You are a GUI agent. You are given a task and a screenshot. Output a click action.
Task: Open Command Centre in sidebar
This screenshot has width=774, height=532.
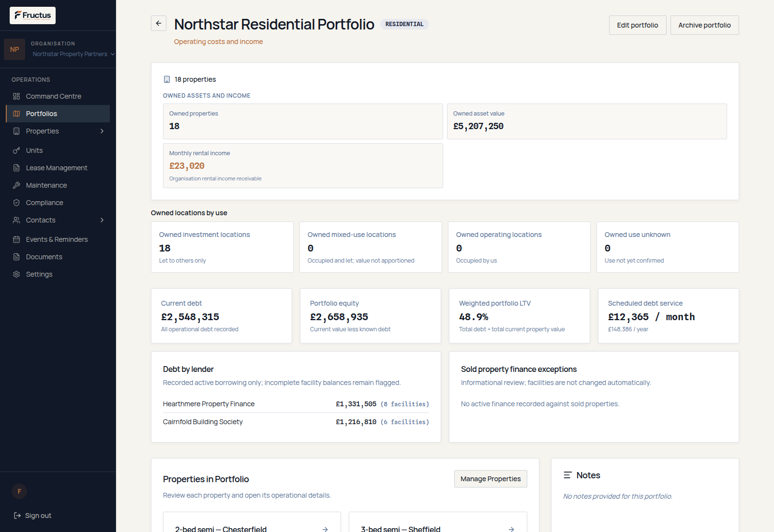[58, 96]
